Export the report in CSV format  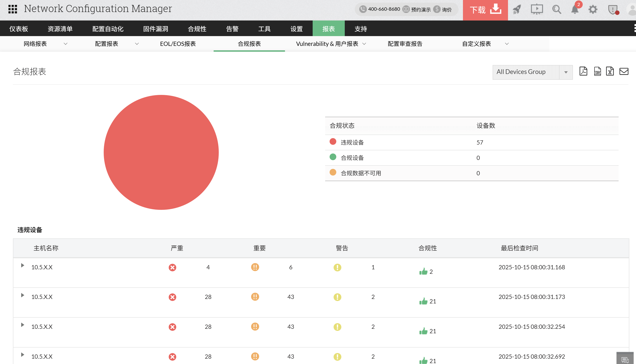(x=597, y=72)
